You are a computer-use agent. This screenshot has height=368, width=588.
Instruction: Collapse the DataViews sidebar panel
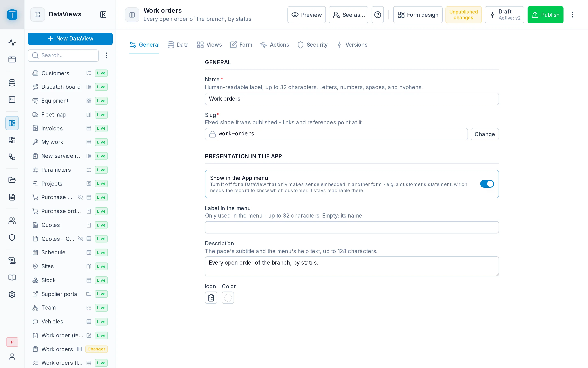[x=103, y=15]
